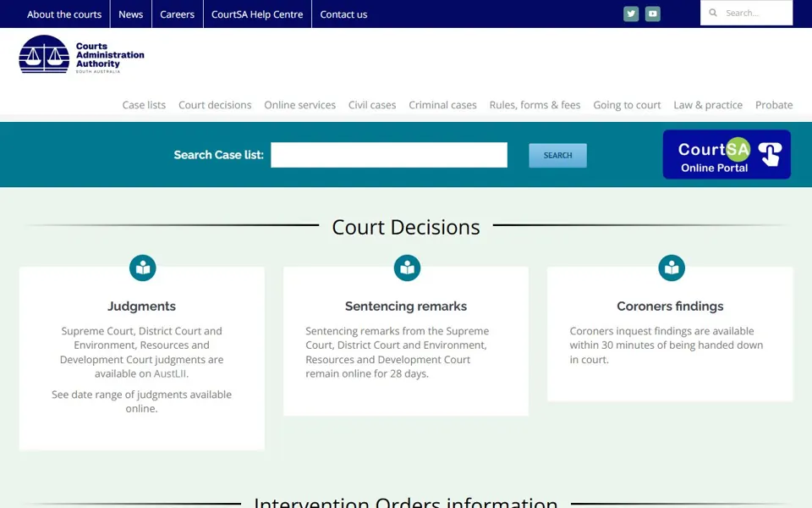The height and width of the screenshot is (508, 812).
Task: Open the Court decisions menu
Action: pyautogui.click(x=215, y=105)
